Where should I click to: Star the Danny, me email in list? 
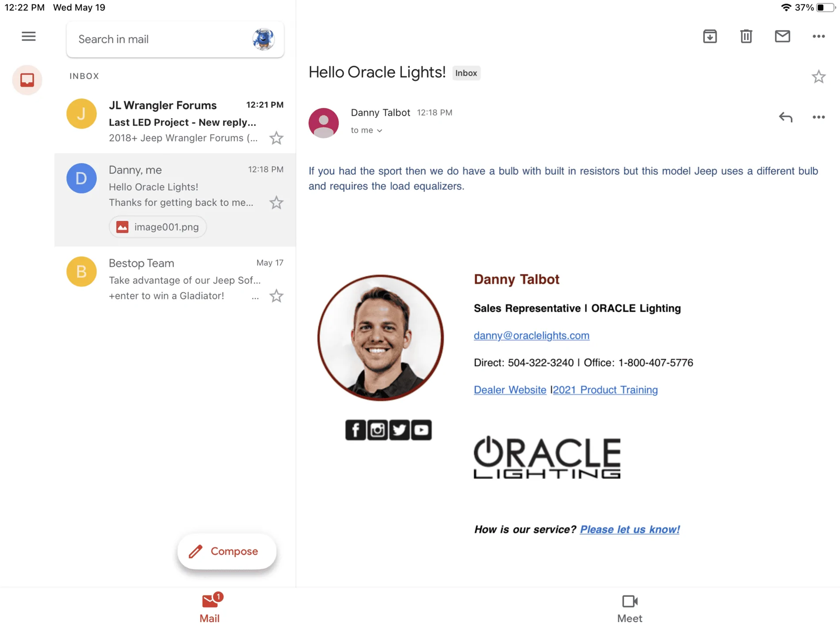pos(276,203)
